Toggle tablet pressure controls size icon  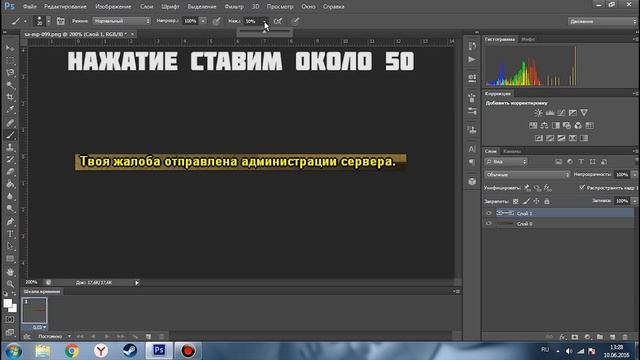(x=295, y=21)
